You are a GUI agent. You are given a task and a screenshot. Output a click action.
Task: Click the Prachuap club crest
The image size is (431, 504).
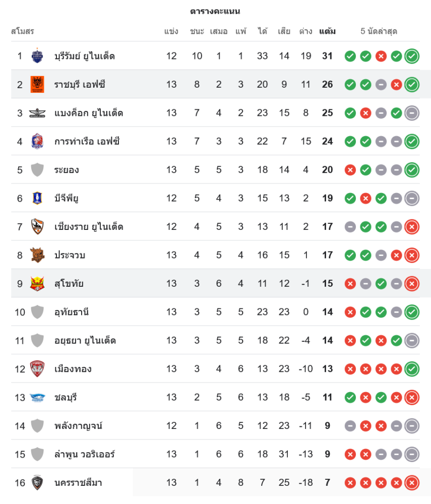[x=37, y=255]
